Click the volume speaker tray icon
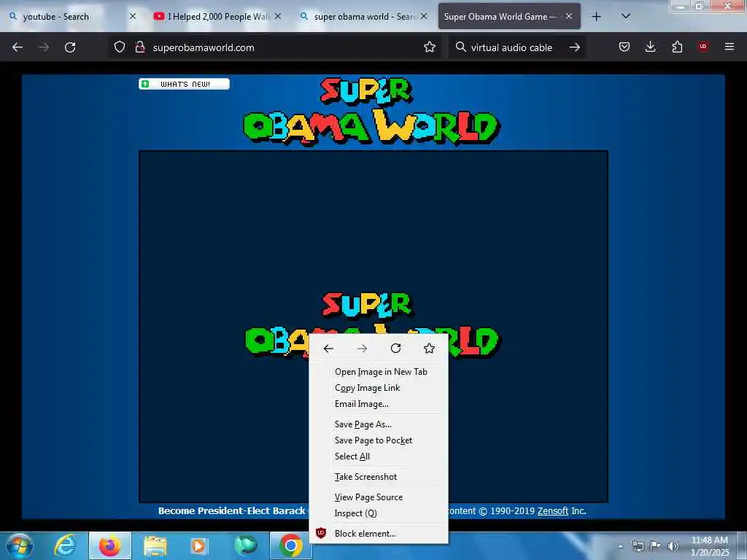 pyautogui.click(x=673, y=546)
